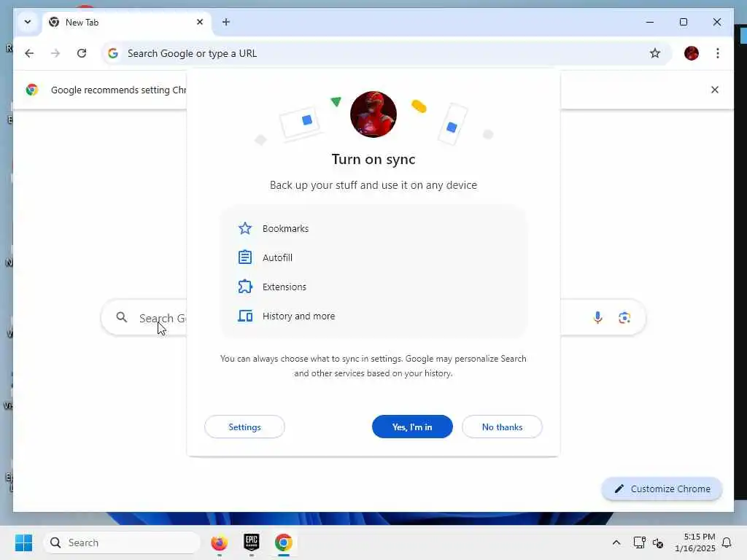This screenshot has width=747, height=560.
Task: Click the Back up your stuff subtitle
Action: tap(373, 185)
